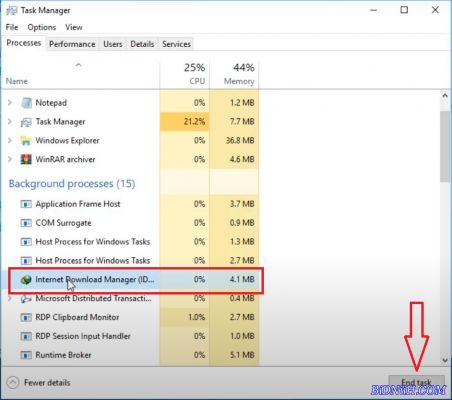Collapse view with Fewer details arrow icon
Image resolution: width=452 pixels, height=400 pixels.
click(x=13, y=383)
